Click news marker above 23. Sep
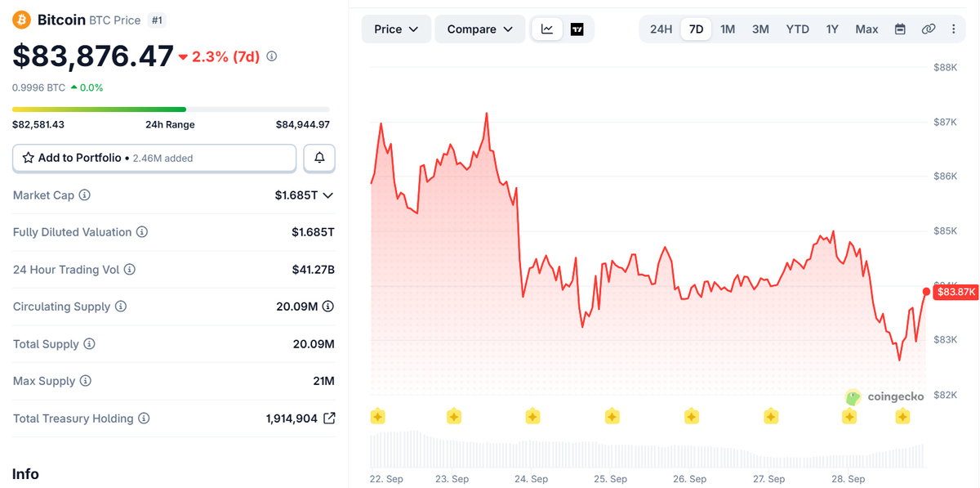Viewport: 980px width, 488px height. coord(454,416)
